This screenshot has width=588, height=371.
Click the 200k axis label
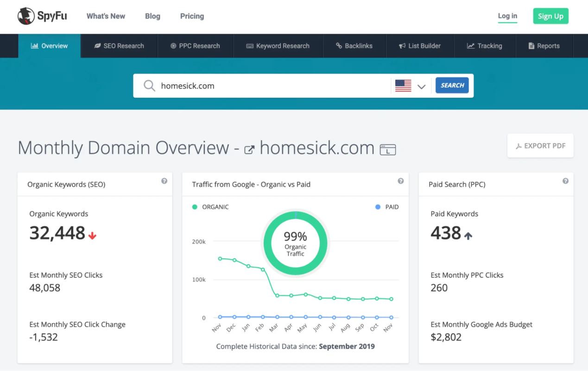198,242
